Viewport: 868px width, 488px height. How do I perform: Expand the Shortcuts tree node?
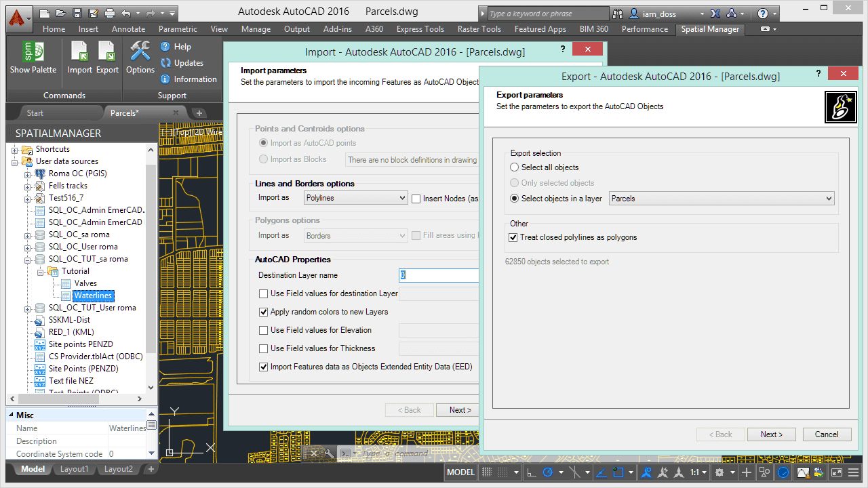point(14,149)
